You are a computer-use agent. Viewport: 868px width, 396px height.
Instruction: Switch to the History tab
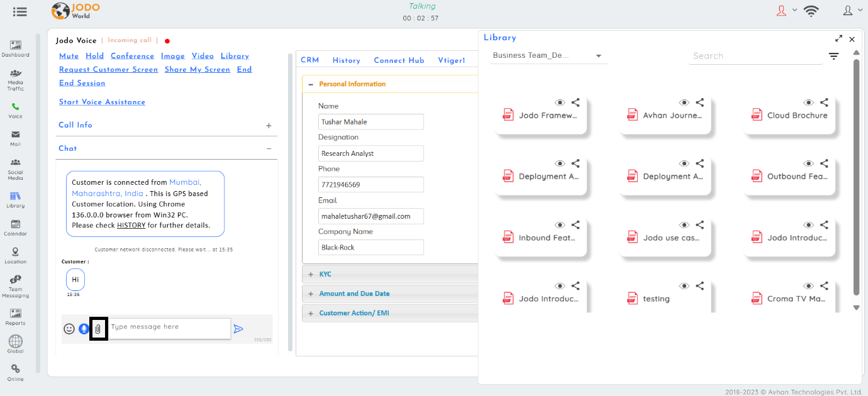pos(347,60)
